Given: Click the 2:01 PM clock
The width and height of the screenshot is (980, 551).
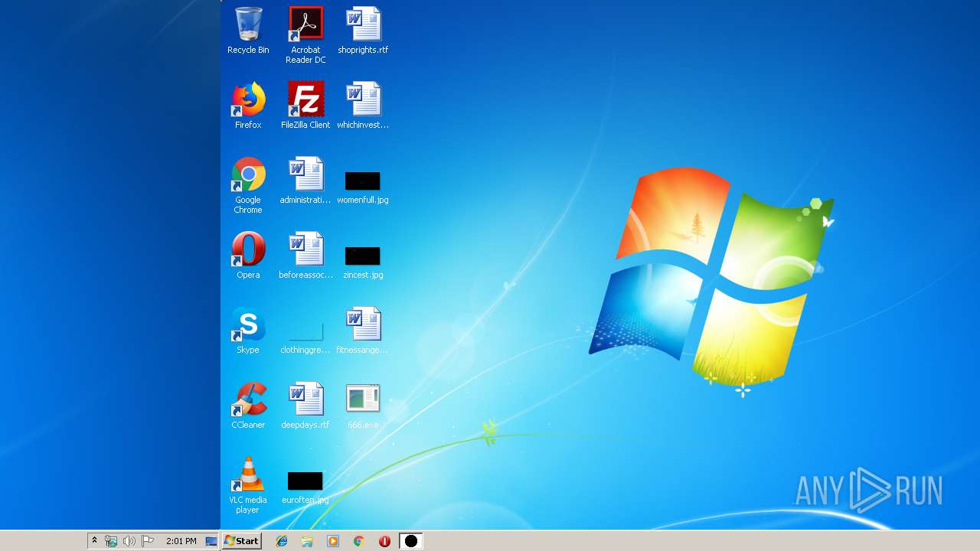Looking at the screenshot, I should [x=181, y=541].
